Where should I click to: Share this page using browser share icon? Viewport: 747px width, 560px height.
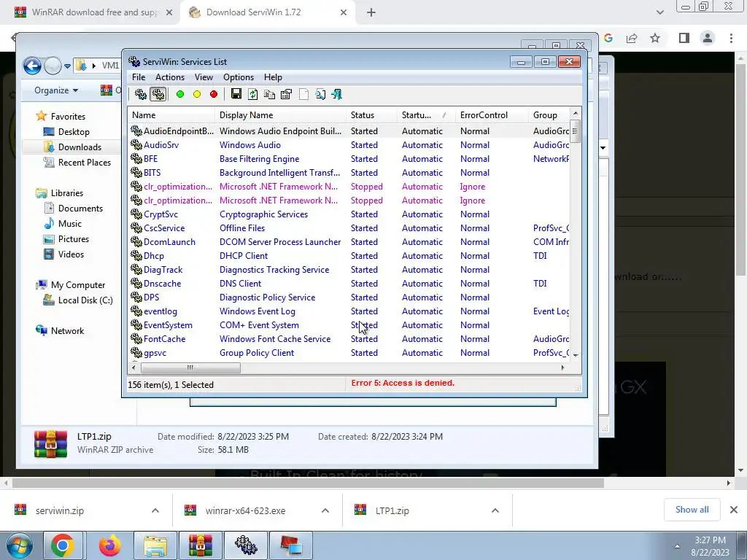pyautogui.click(x=632, y=38)
